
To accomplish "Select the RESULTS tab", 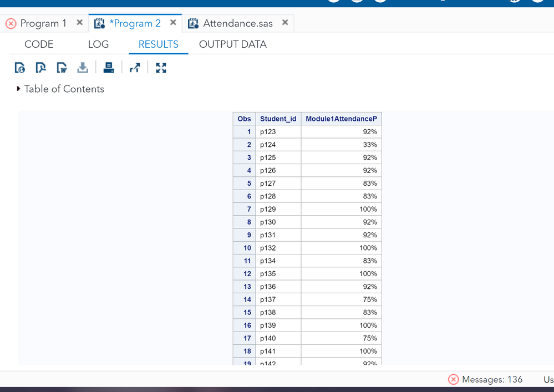I will [x=158, y=44].
